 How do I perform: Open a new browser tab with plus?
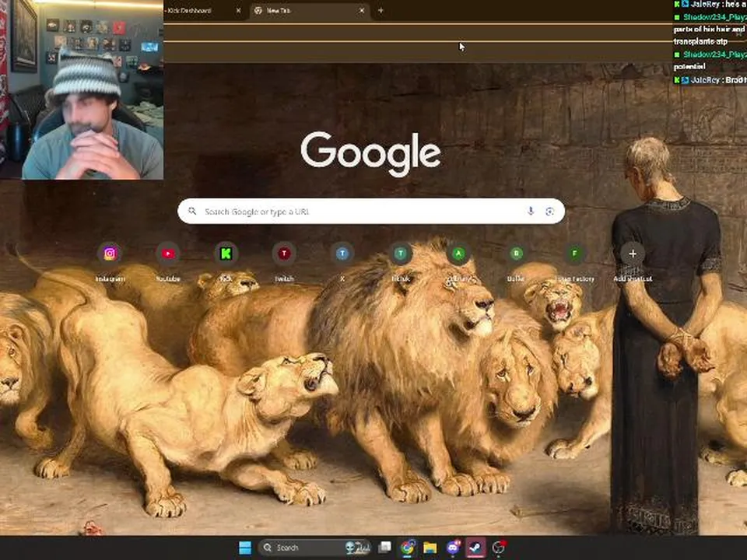click(x=381, y=10)
